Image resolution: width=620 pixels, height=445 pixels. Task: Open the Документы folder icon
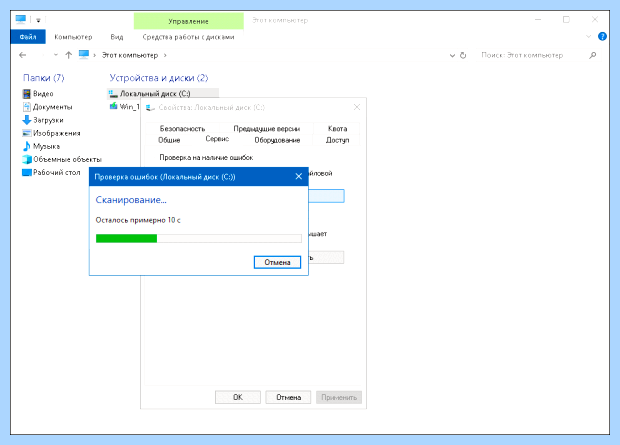click(26, 107)
